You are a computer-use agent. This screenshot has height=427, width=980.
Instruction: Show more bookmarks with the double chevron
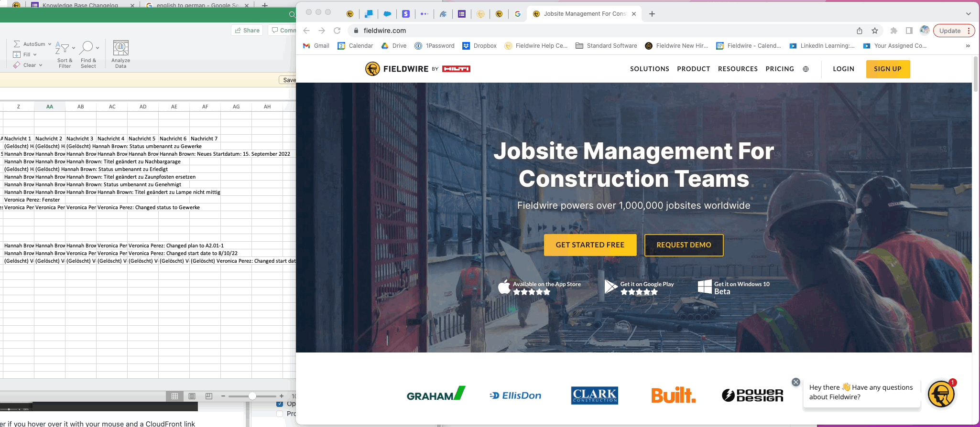point(968,46)
